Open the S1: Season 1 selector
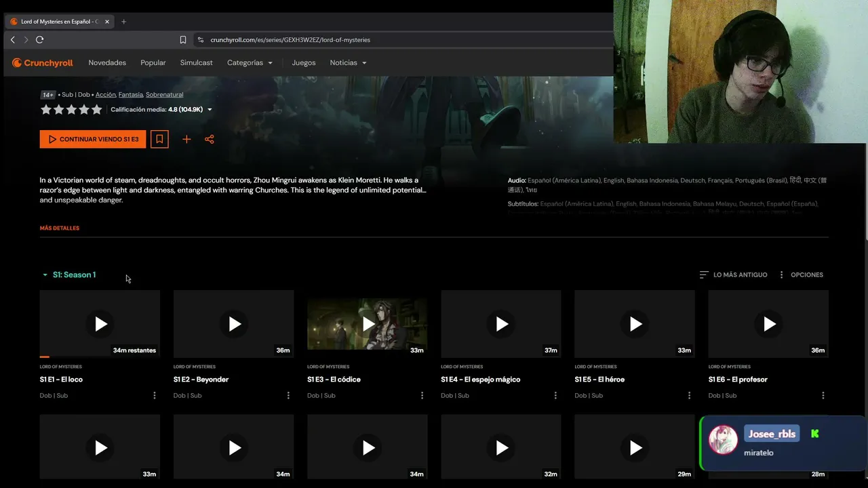Viewport: 868px width, 488px height. pyautogui.click(x=68, y=274)
